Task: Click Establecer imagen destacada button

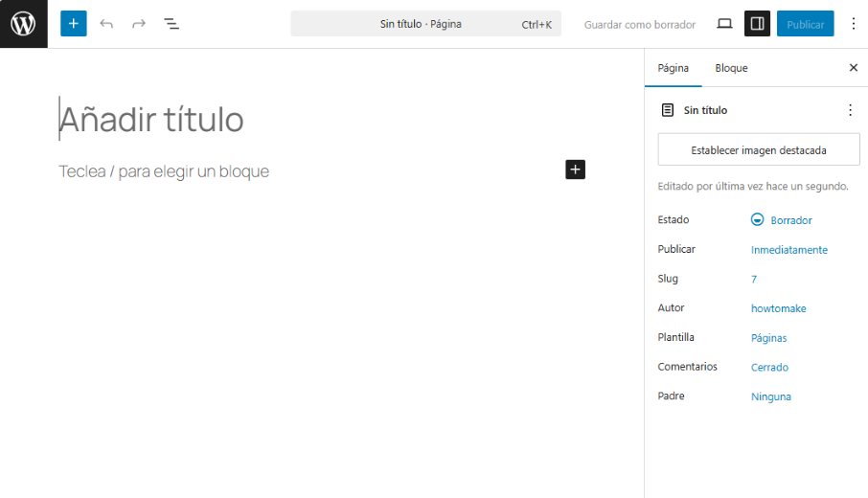Action: (759, 150)
